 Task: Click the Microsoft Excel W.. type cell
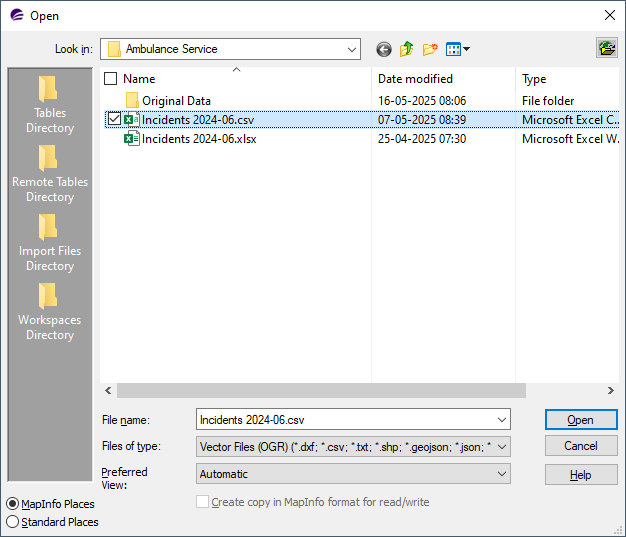coord(571,139)
